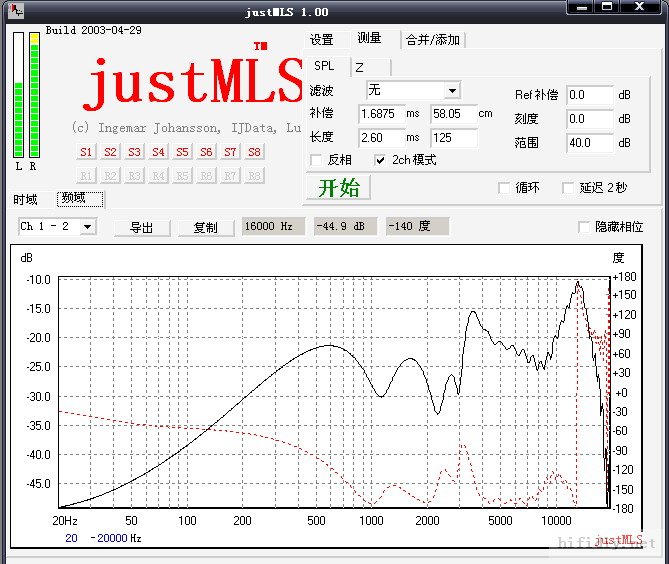
Task: Click the S3 store button
Action: click(x=134, y=152)
